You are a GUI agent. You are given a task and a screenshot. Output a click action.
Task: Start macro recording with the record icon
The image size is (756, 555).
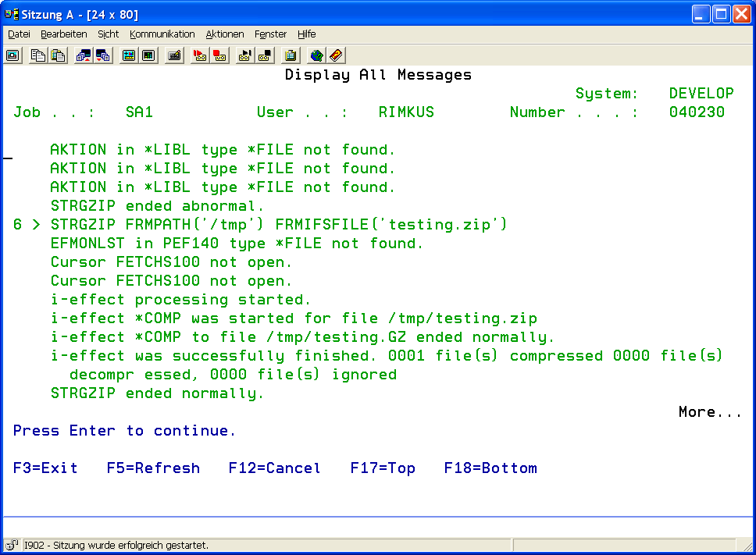[x=200, y=55]
